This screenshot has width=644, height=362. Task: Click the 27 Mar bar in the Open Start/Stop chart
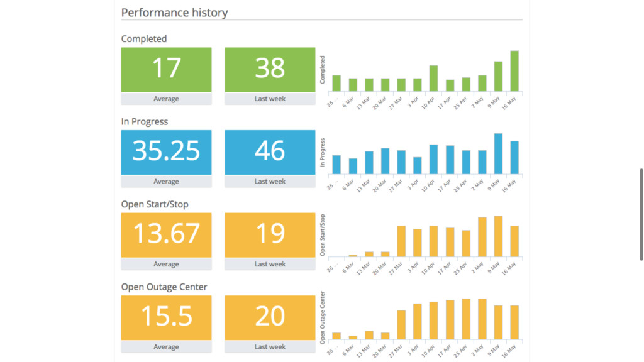(401, 241)
